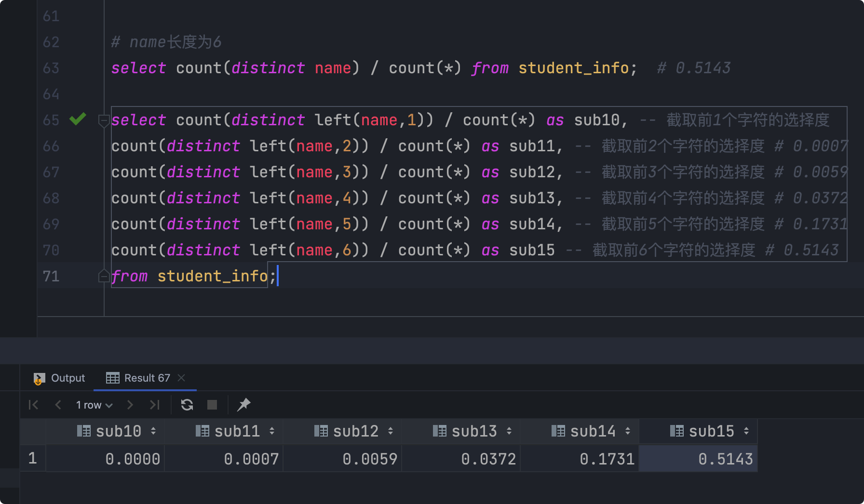
Task: Click the sub15 table column icon
Action: pos(677,431)
